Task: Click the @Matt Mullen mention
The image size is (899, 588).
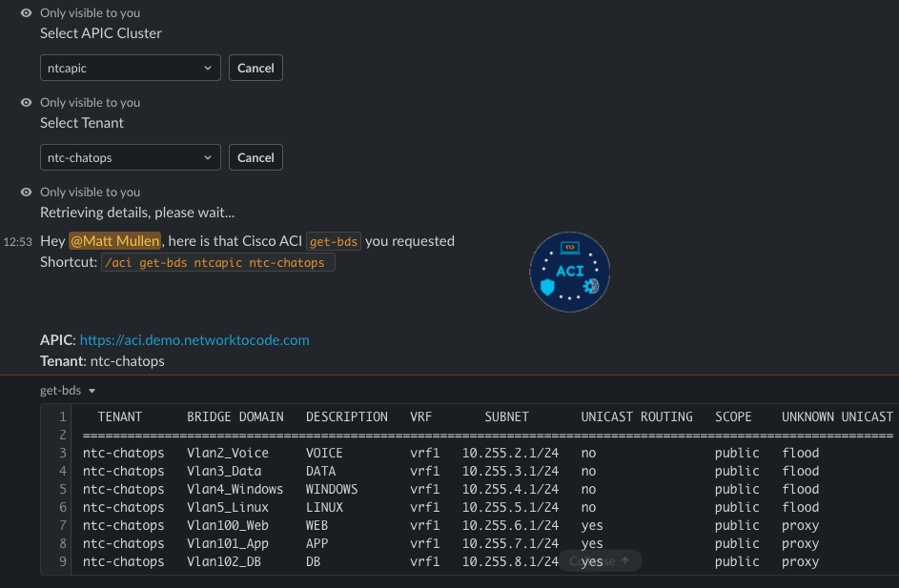Action: (114, 241)
